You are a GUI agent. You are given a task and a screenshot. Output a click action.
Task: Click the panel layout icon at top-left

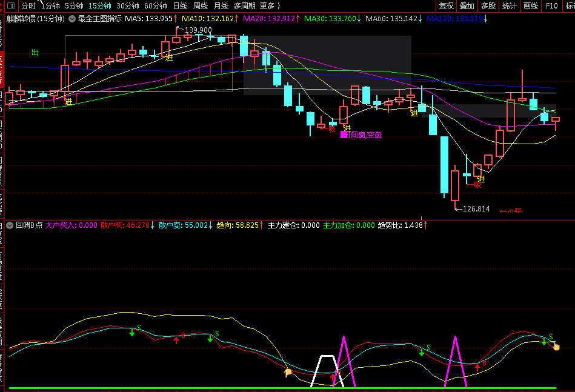[x=11, y=6]
